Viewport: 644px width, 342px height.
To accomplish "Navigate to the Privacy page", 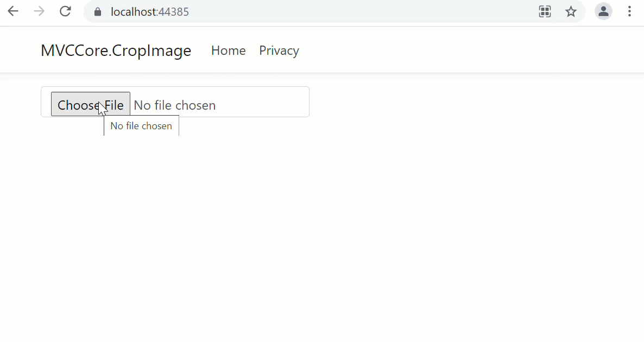I will (279, 50).
